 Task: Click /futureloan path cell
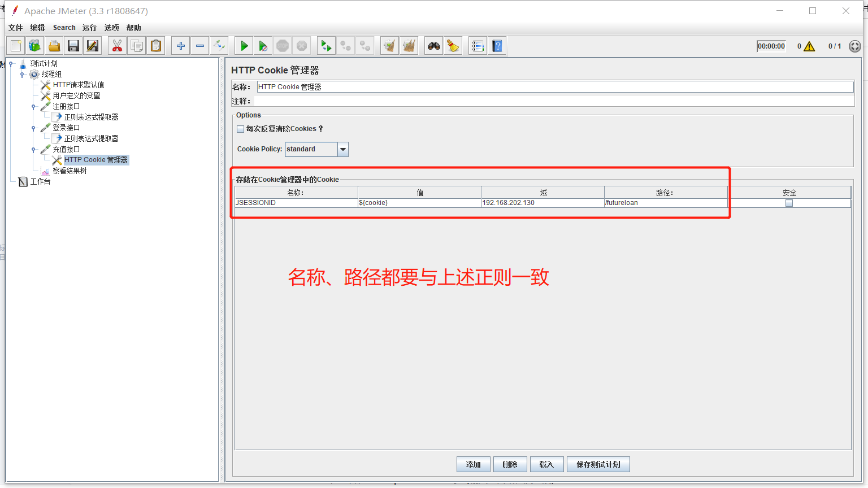point(666,203)
